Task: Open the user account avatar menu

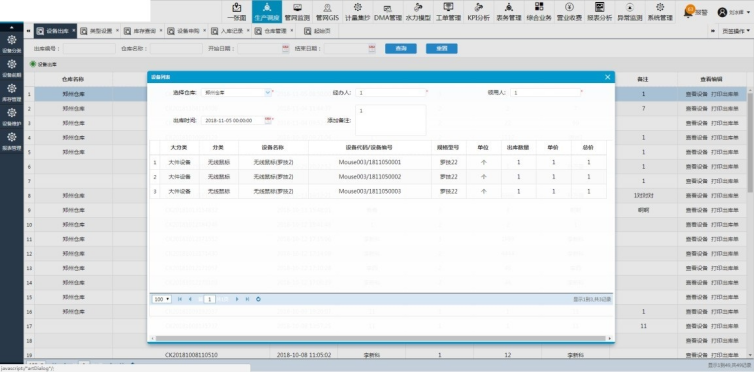Action: [722, 13]
